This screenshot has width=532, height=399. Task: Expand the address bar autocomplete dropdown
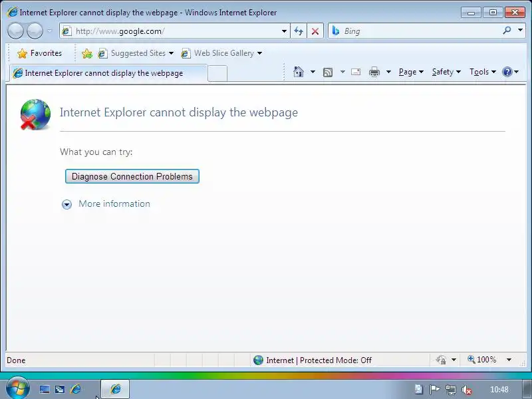284,31
